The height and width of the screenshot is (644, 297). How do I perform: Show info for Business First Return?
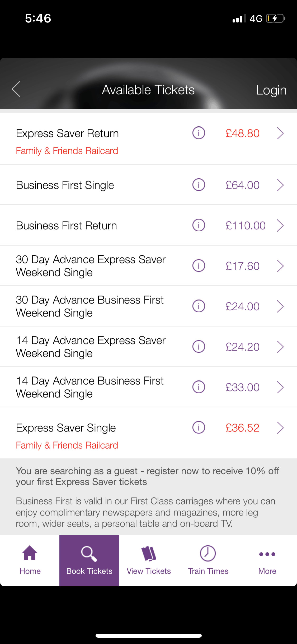click(x=199, y=225)
